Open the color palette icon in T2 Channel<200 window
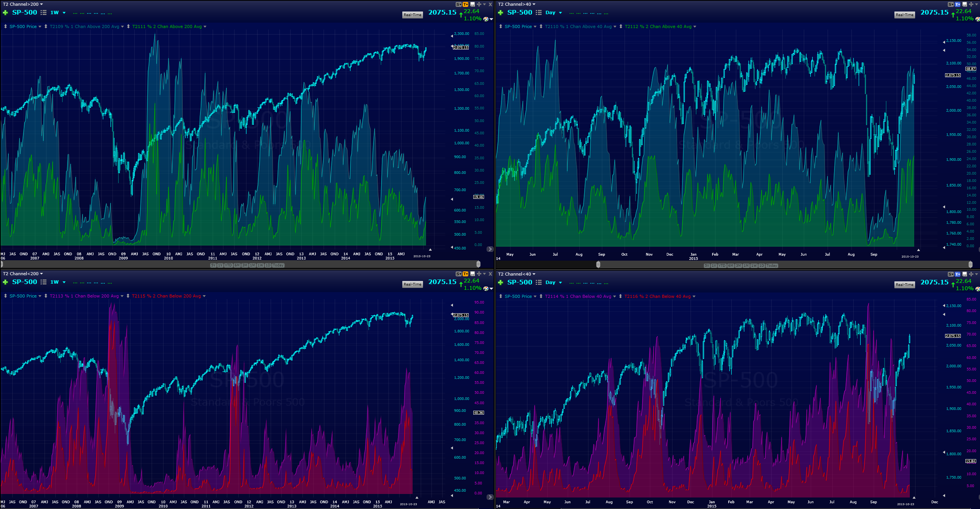 [486, 289]
